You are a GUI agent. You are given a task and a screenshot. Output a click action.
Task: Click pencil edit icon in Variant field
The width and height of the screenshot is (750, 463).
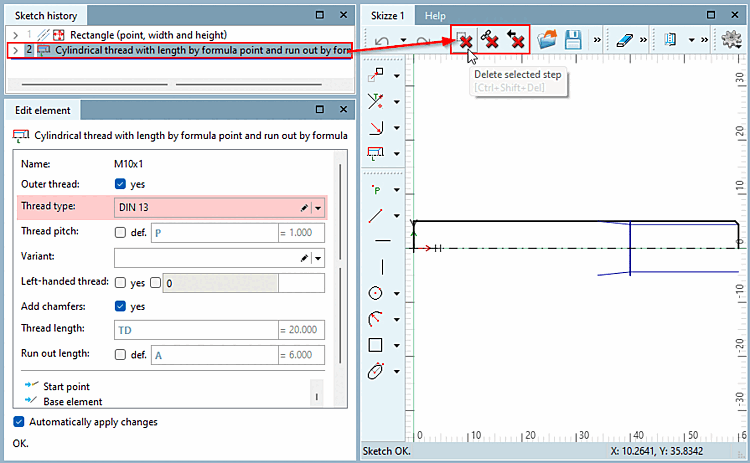(x=304, y=258)
